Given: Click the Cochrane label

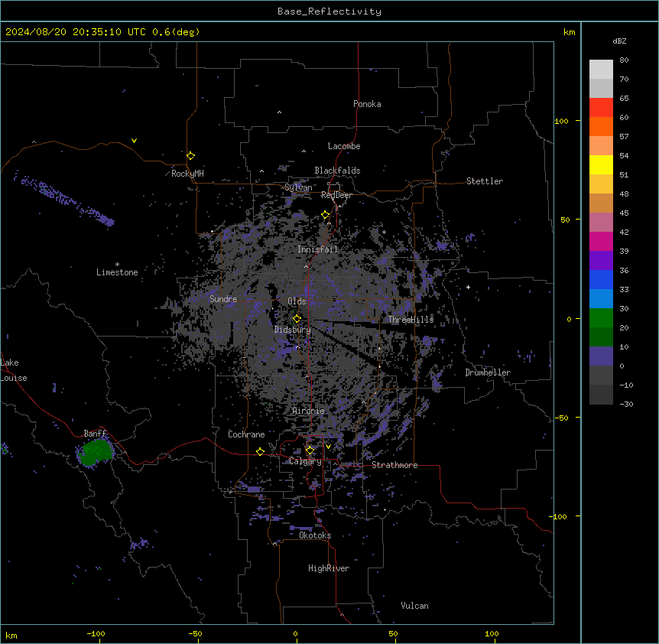Looking at the screenshot, I should pyautogui.click(x=246, y=434).
